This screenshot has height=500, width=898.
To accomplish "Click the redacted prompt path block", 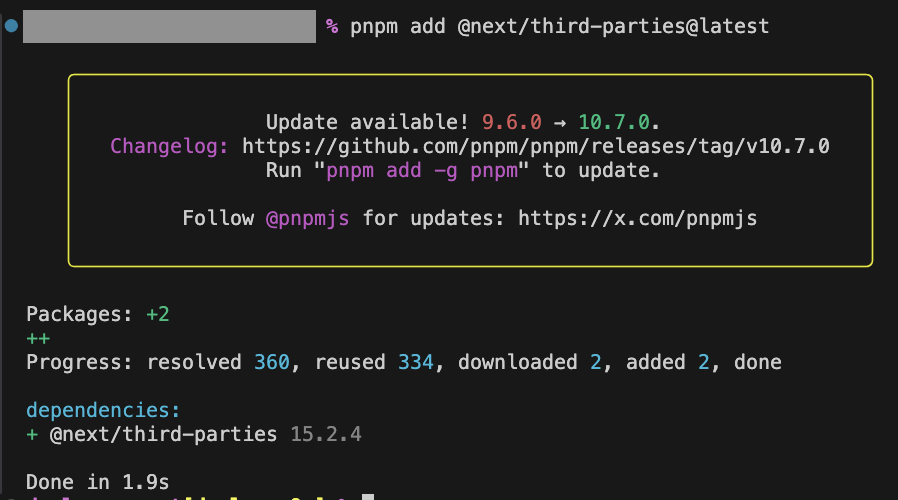I will (170, 26).
